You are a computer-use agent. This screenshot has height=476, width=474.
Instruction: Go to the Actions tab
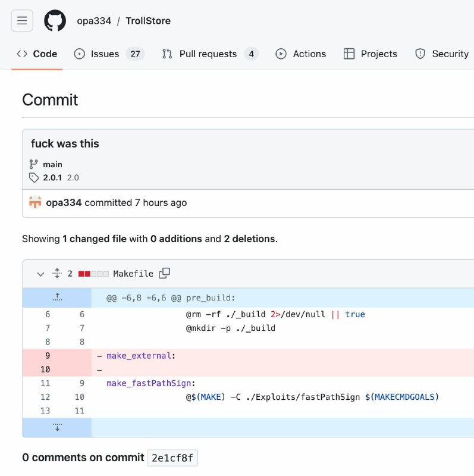pos(301,54)
